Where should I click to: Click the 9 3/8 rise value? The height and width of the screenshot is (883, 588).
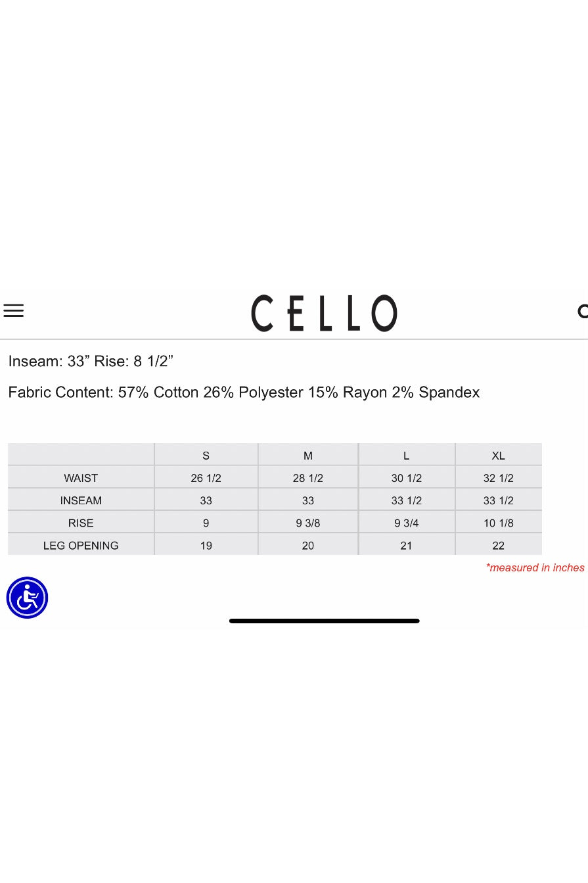307,523
